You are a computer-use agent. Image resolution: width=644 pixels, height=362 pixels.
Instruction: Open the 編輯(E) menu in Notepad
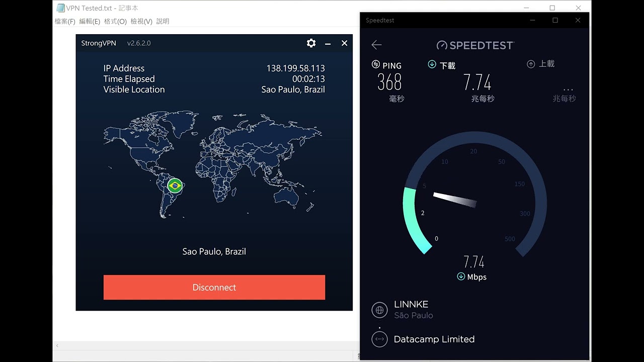click(x=90, y=22)
